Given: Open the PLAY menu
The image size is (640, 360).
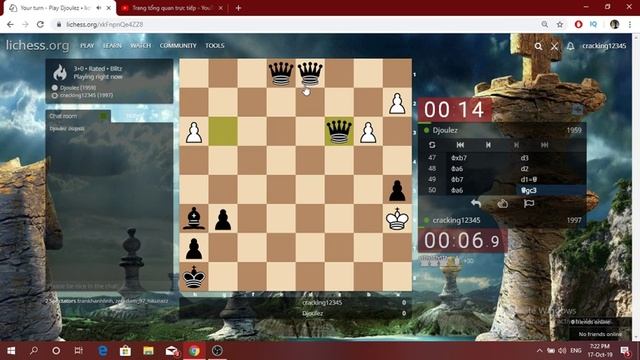Looking at the screenshot, I should click(x=87, y=46).
